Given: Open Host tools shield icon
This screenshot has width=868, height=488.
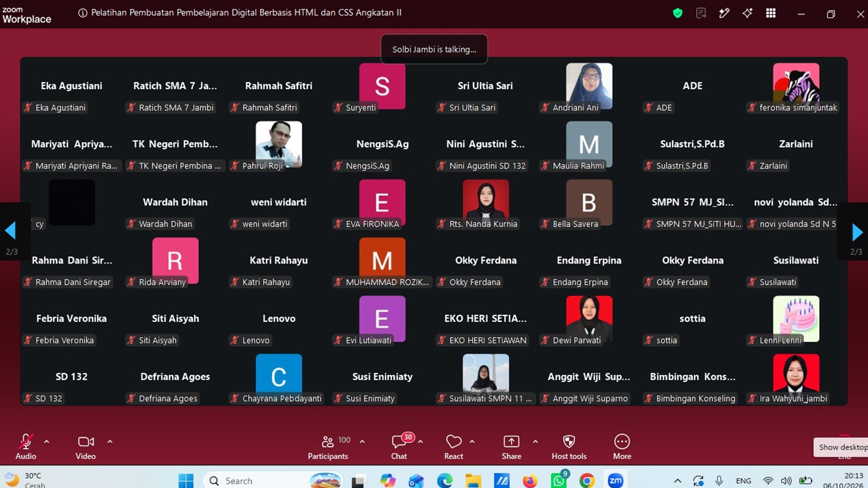Looking at the screenshot, I should (569, 441).
